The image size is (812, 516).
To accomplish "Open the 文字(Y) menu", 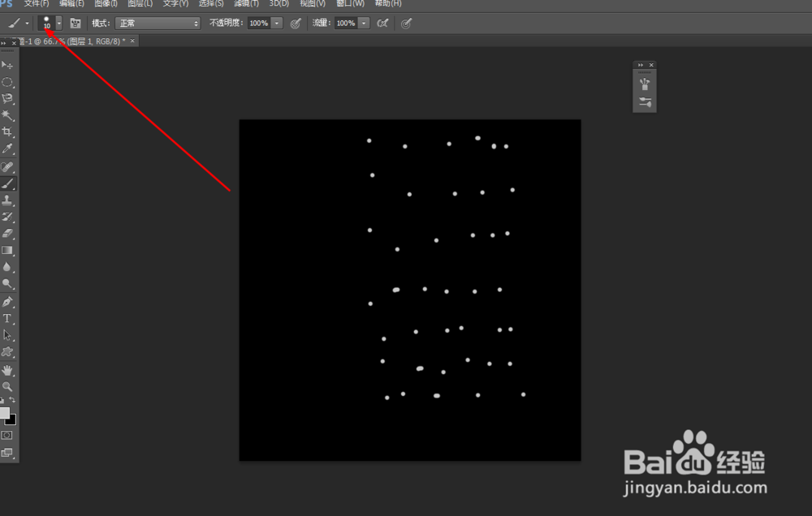I will [x=175, y=3].
